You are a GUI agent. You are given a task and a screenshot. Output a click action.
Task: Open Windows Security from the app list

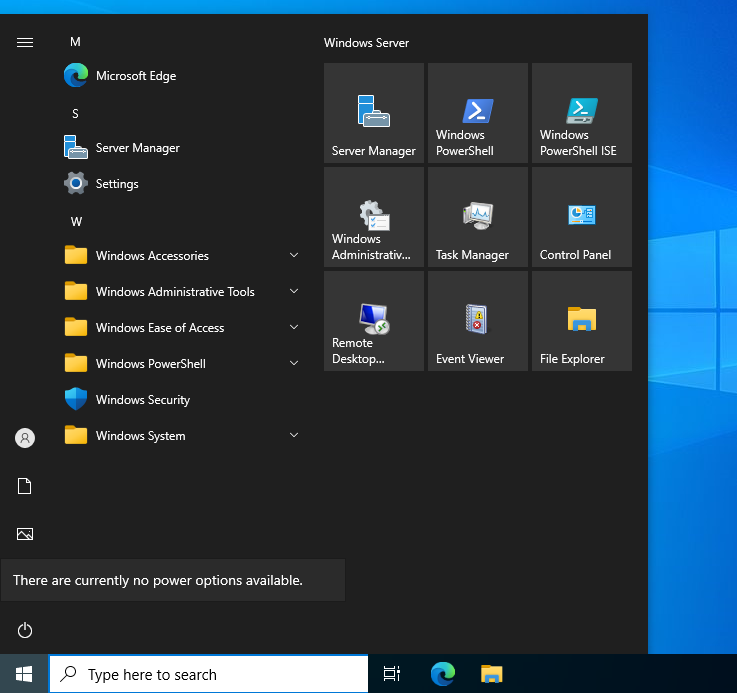pyautogui.click(x=181, y=400)
